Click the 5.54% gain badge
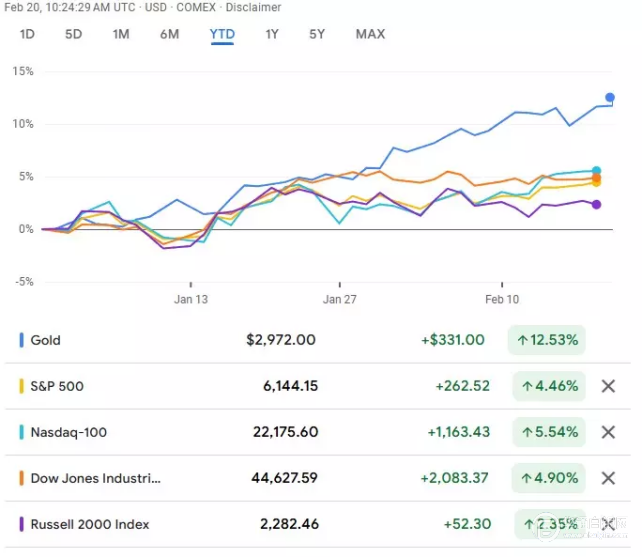 (x=549, y=432)
